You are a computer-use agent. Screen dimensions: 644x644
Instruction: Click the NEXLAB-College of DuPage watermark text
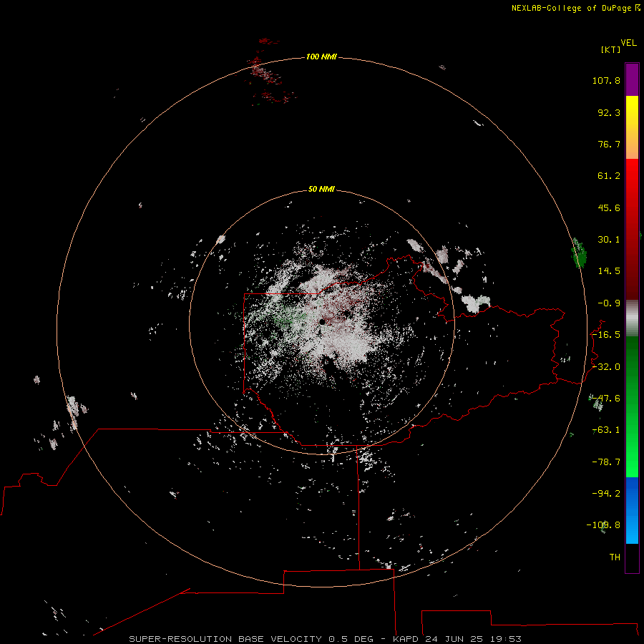(575, 8)
